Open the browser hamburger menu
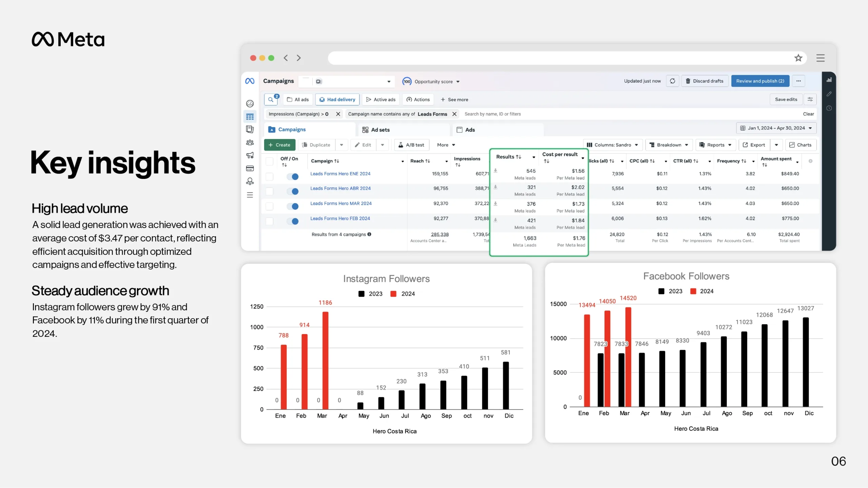 (x=820, y=58)
